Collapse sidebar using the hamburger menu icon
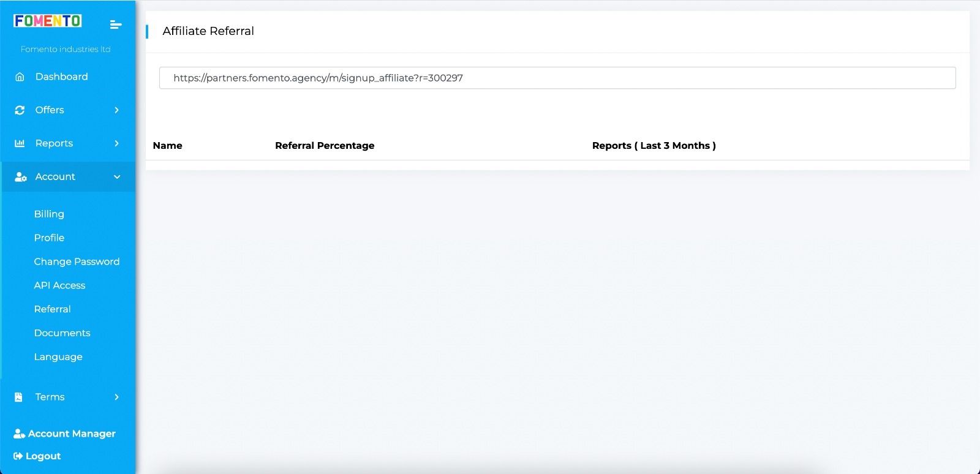 pos(115,24)
